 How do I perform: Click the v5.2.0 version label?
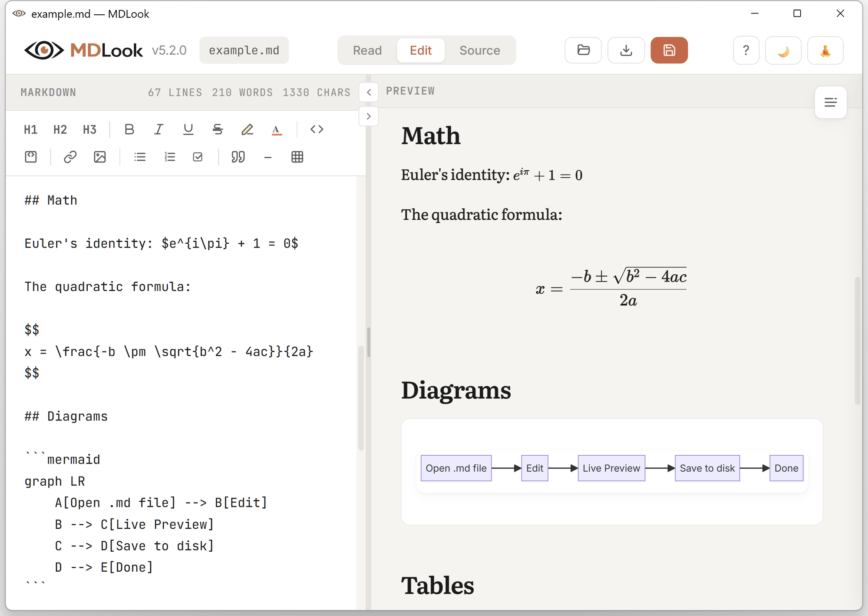click(169, 50)
